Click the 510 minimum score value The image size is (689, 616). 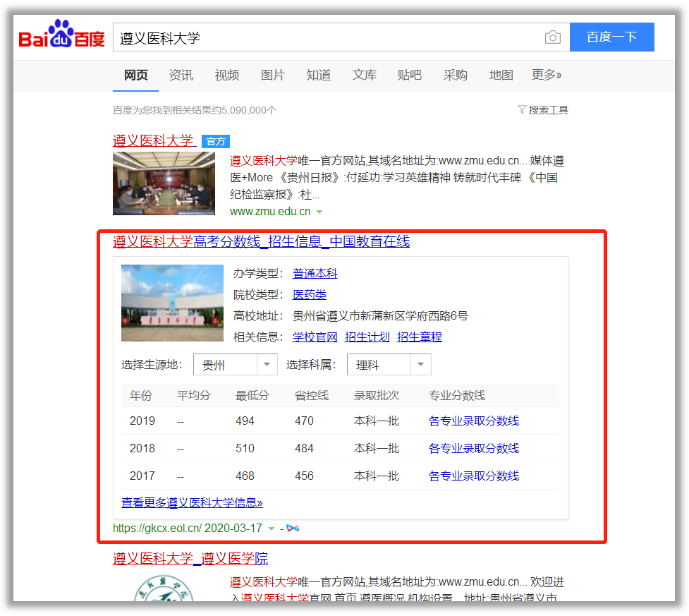tap(245, 448)
